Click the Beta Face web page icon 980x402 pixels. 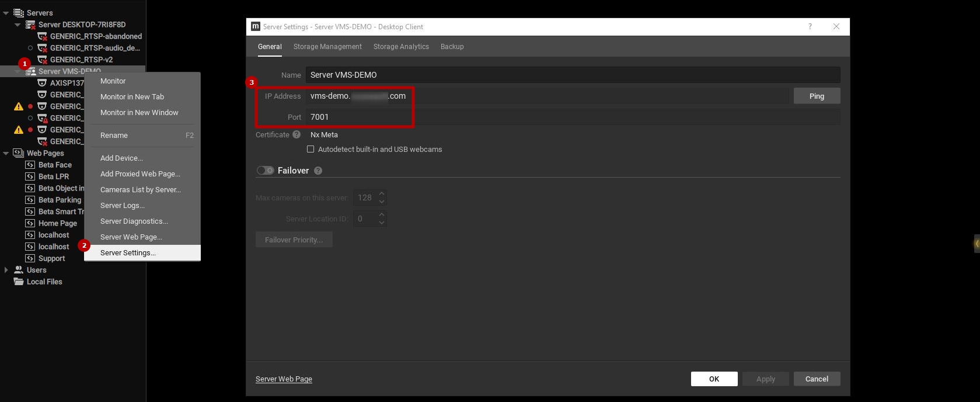click(x=30, y=165)
